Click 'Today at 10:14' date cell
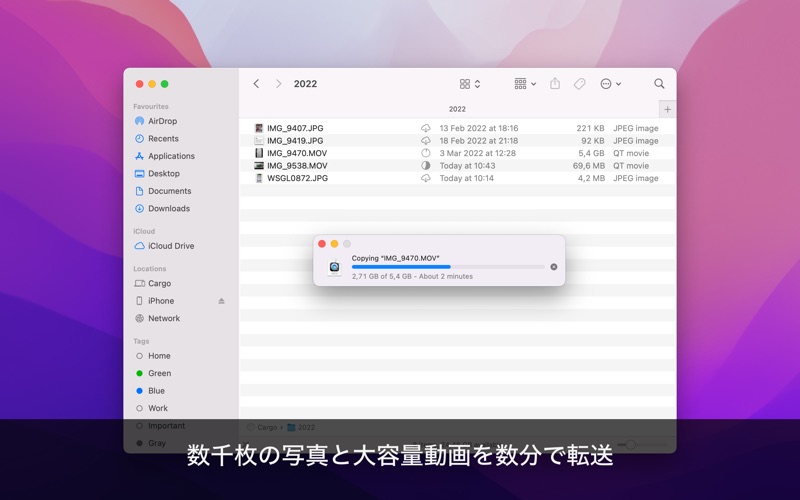 pos(466,178)
